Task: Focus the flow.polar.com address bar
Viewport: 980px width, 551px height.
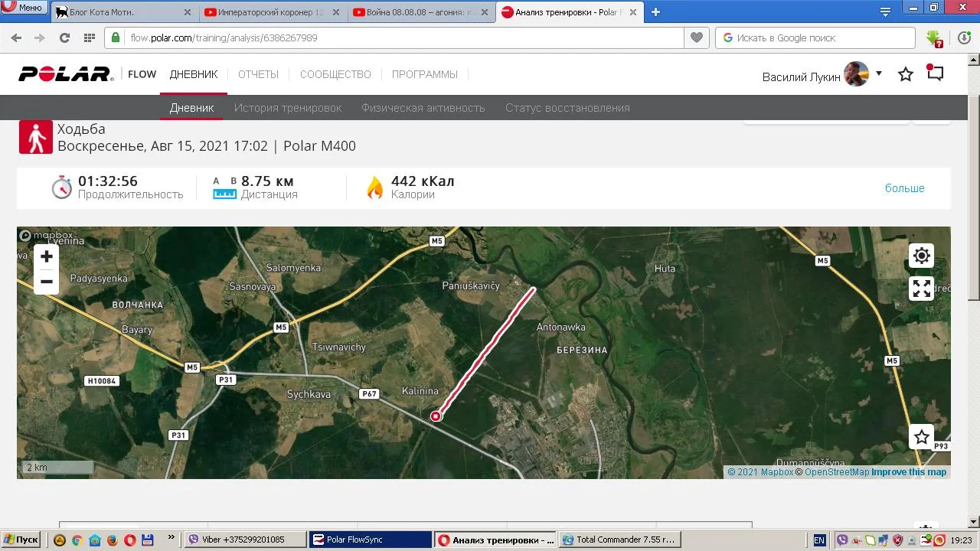Action: (394, 37)
